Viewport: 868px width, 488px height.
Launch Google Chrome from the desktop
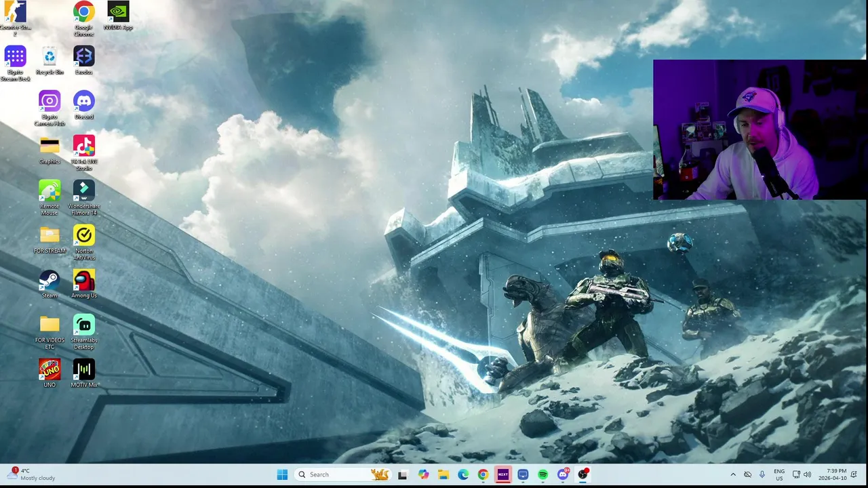pyautogui.click(x=83, y=18)
